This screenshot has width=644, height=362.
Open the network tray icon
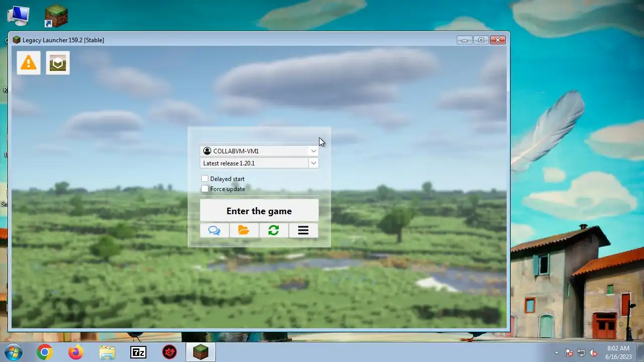coord(581,352)
